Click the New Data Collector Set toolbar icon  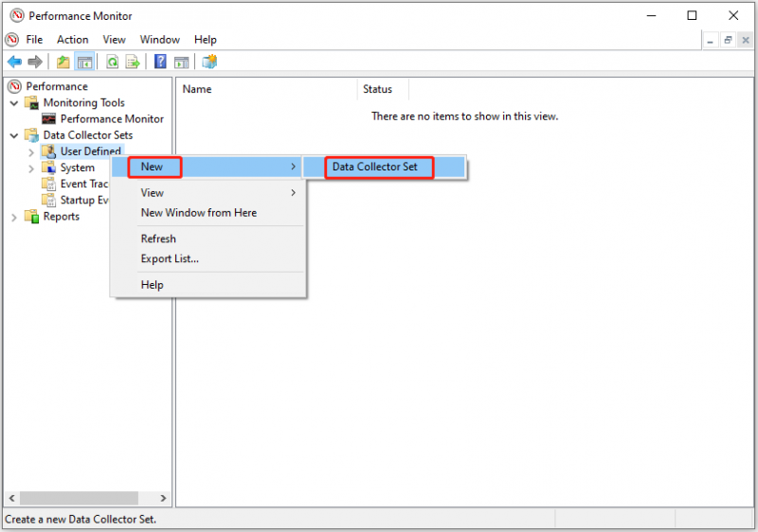click(209, 62)
